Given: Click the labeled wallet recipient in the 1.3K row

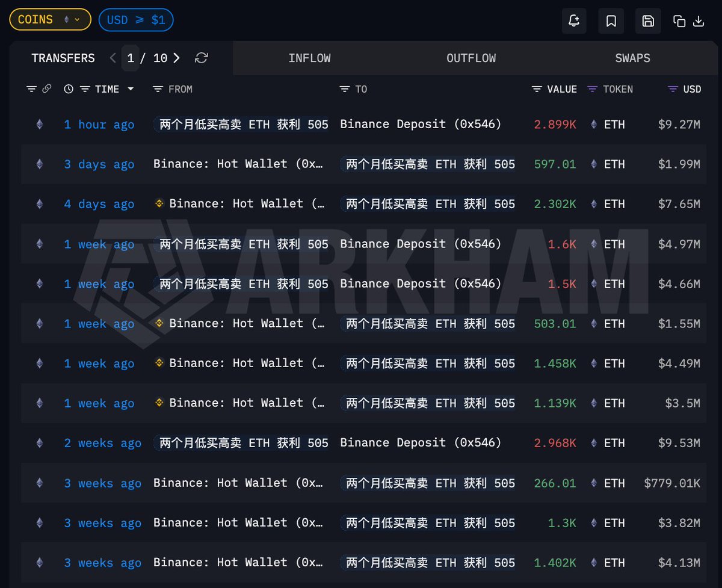Looking at the screenshot, I should click(428, 522).
